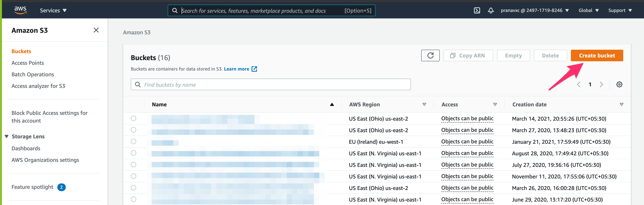Refresh the buckets list
This screenshot has width=644, height=205.
tap(430, 55)
